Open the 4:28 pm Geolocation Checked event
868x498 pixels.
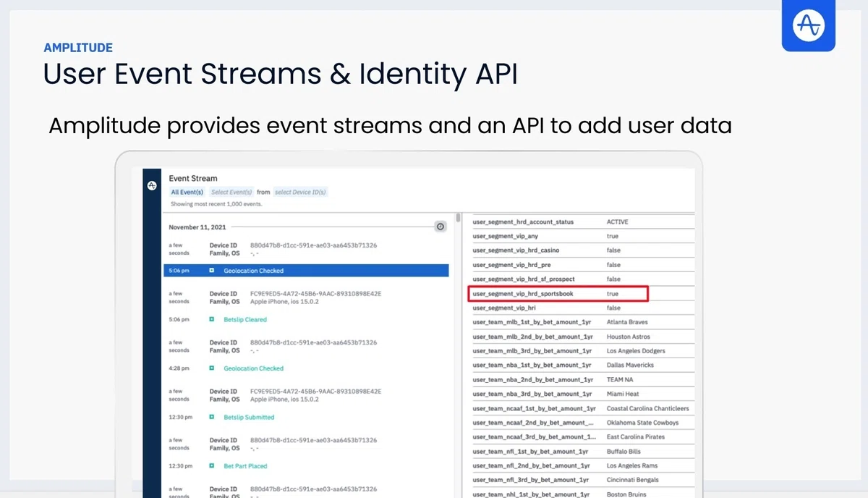pyautogui.click(x=253, y=368)
